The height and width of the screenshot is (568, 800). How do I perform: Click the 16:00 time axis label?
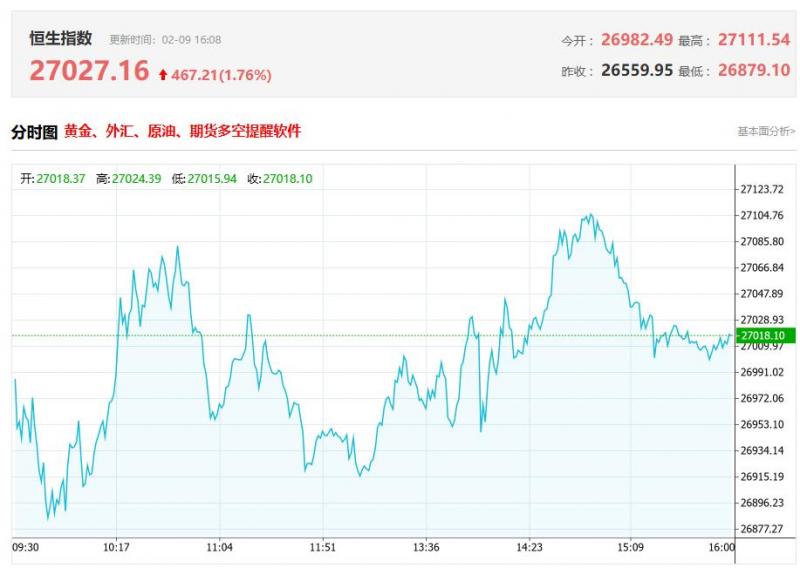(x=721, y=547)
